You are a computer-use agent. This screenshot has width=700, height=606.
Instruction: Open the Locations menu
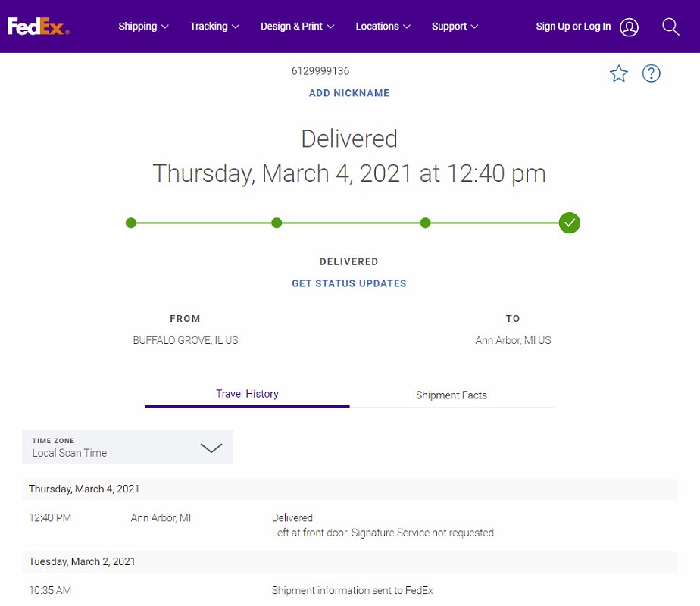tap(383, 27)
